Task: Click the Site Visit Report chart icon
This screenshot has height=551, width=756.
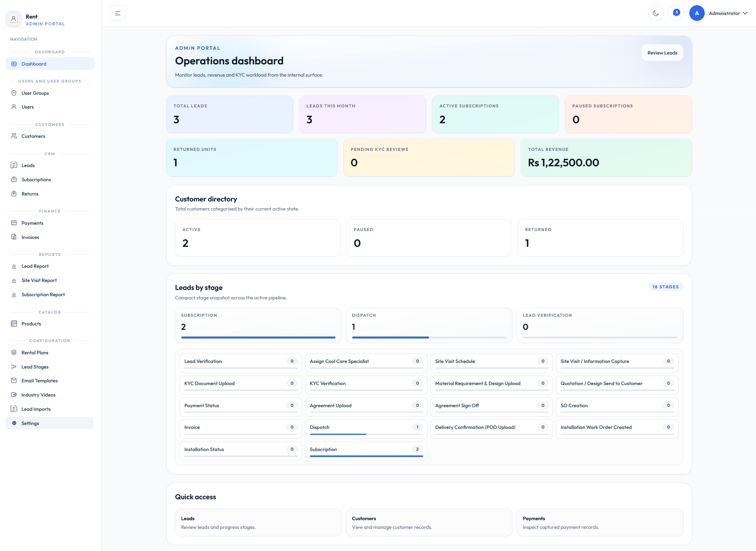Action: coord(14,280)
